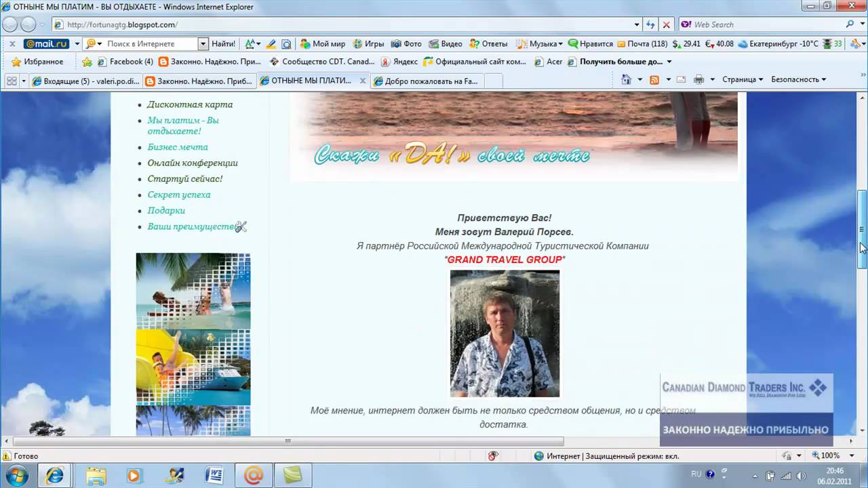This screenshot has height=488, width=868.
Task: Click the horizontal scrollbar thumb
Action: 287,441
